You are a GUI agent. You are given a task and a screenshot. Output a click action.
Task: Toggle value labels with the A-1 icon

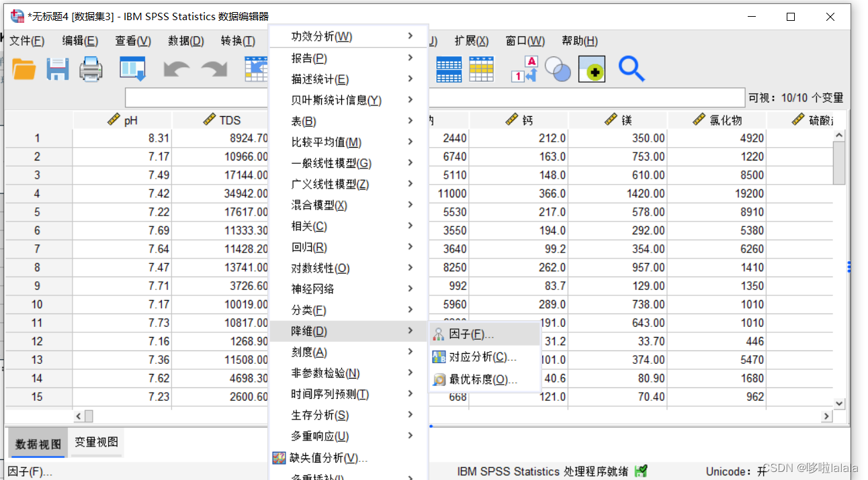[x=525, y=69]
